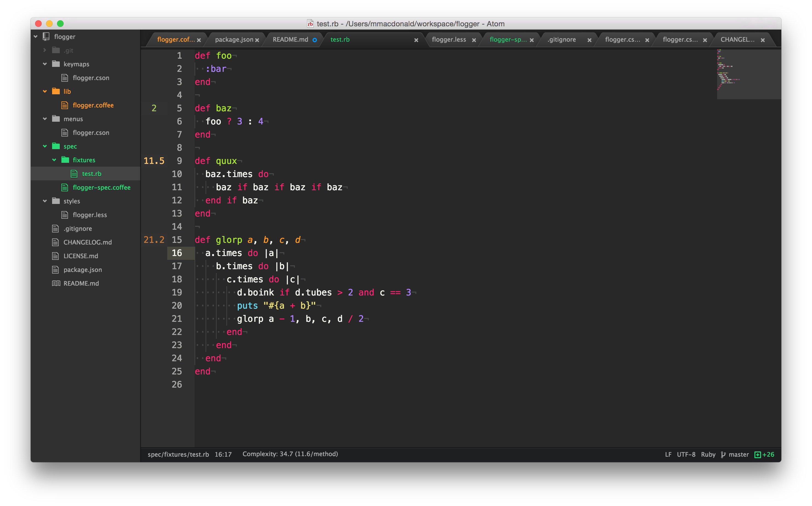Click the styles folder icon
This screenshot has height=506, width=812.
point(56,201)
